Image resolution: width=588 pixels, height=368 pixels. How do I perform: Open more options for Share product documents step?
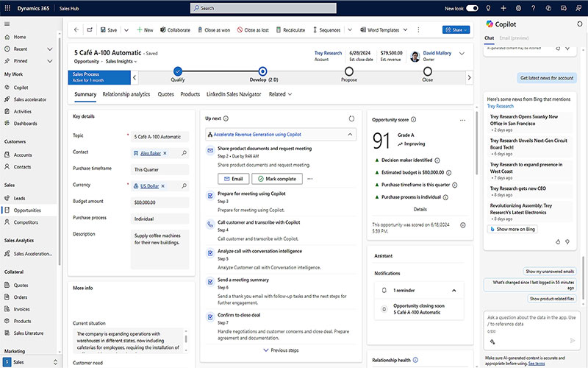(x=309, y=179)
